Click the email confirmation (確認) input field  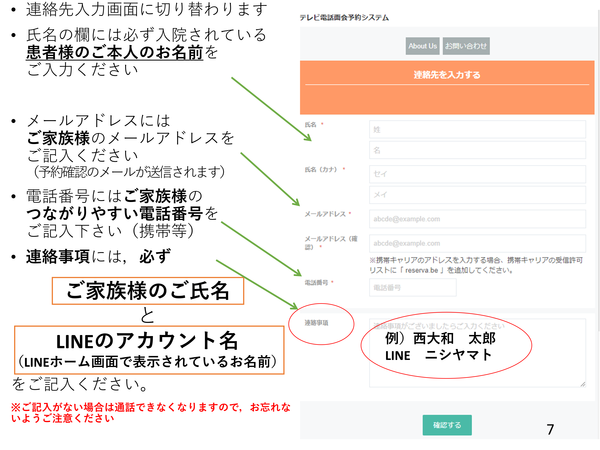tap(476, 243)
